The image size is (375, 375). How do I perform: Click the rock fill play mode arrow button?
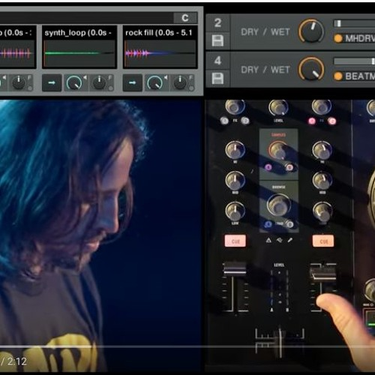pyautogui.click(x=132, y=83)
